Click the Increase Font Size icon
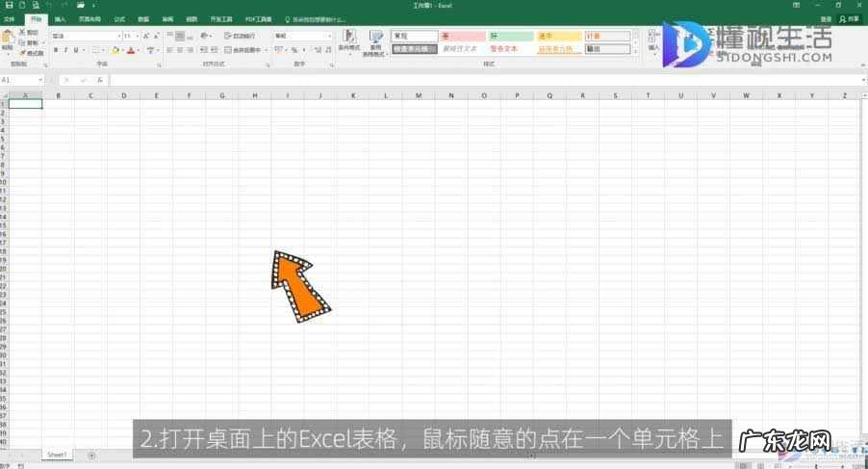This screenshot has width=868, height=469. 146,36
